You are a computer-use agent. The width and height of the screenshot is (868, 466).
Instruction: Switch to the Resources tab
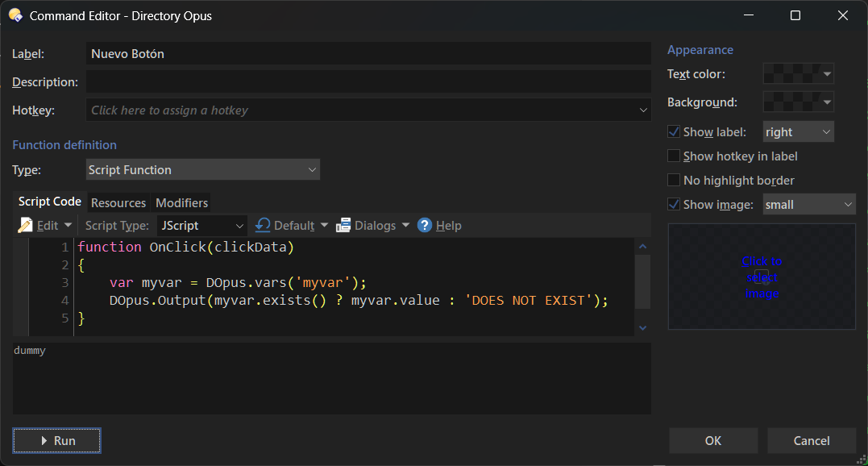pos(118,203)
